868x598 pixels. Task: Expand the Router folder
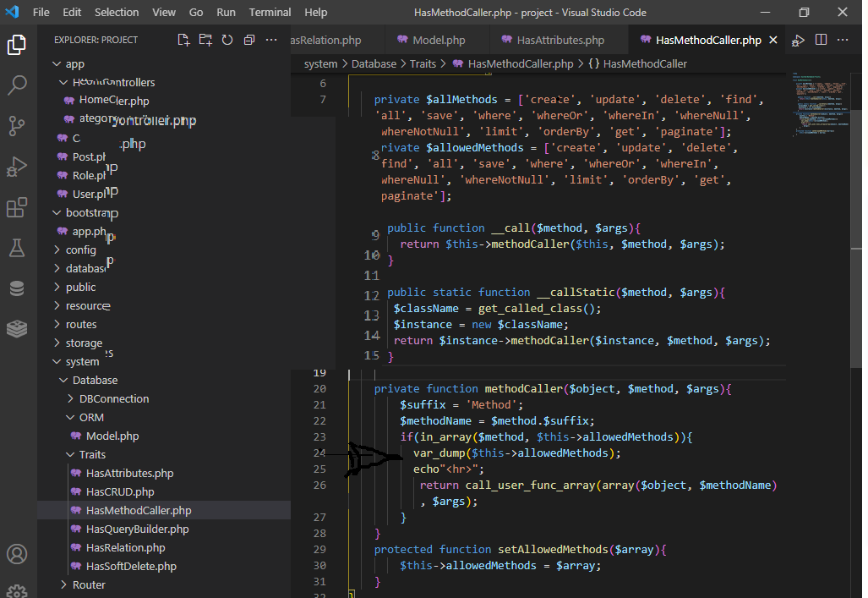click(89, 584)
